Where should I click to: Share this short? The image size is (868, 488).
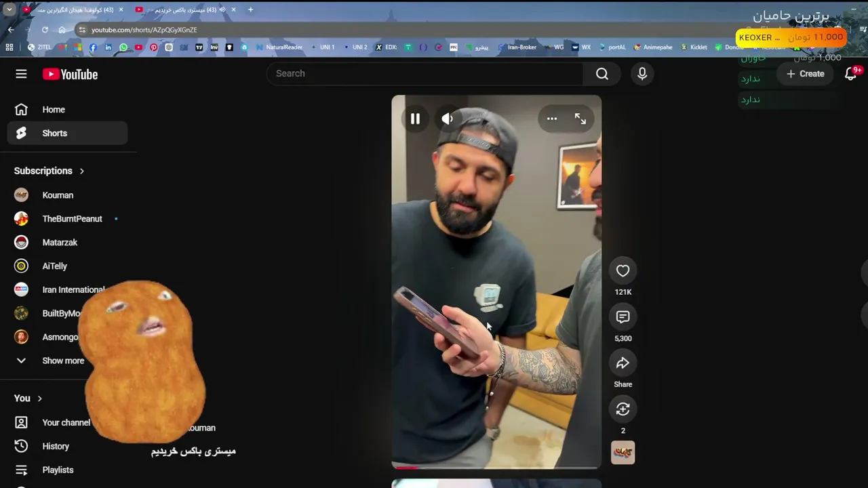(x=623, y=363)
